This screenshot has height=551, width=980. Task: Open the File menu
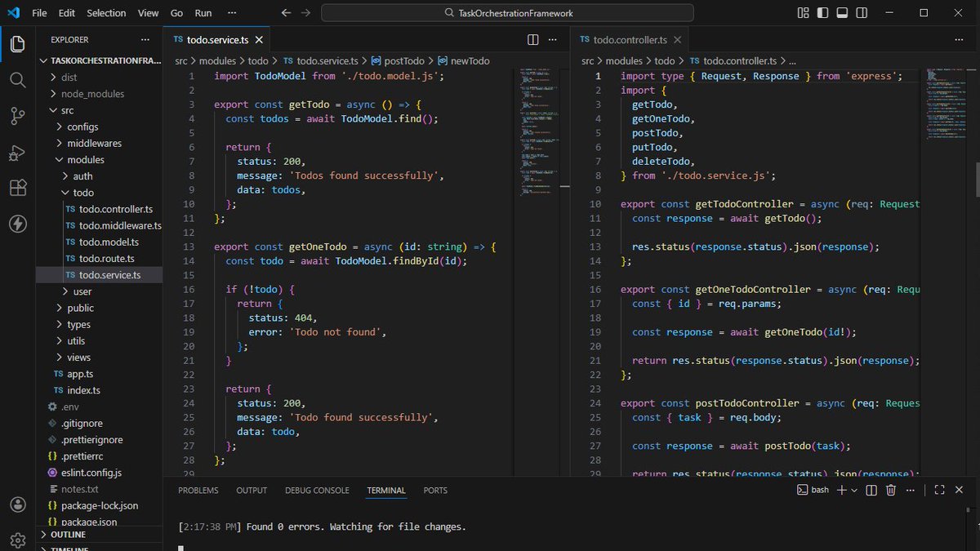pos(39,13)
